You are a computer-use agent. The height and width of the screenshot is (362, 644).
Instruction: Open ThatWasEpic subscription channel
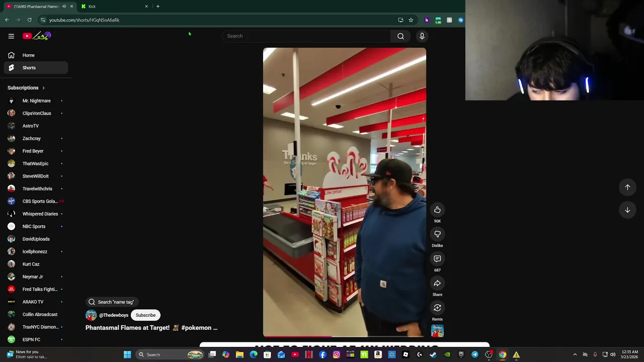pyautogui.click(x=36, y=163)
